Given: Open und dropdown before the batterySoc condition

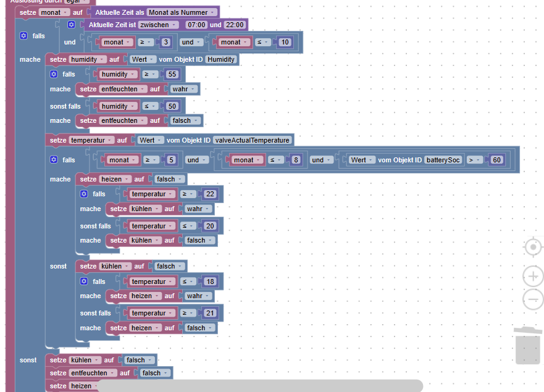Looking at the screenshot, I should pos(322,160).
